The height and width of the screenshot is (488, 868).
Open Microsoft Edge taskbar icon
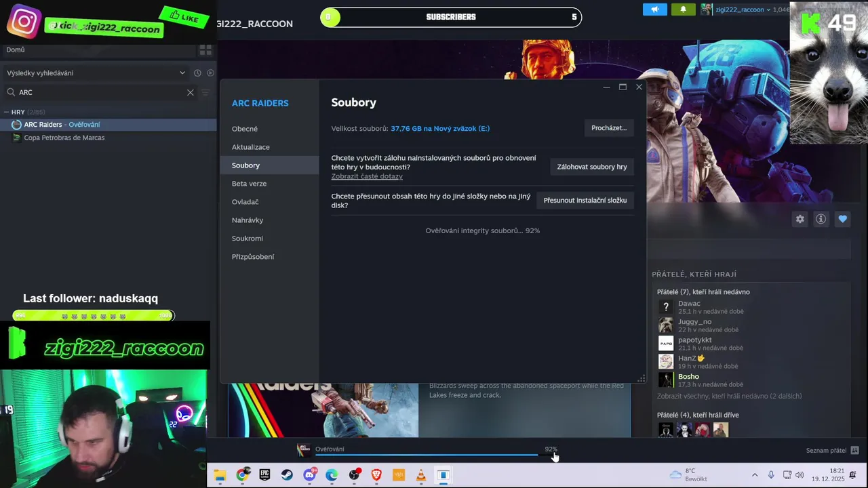pyautogui.click(x=332, y=475)
